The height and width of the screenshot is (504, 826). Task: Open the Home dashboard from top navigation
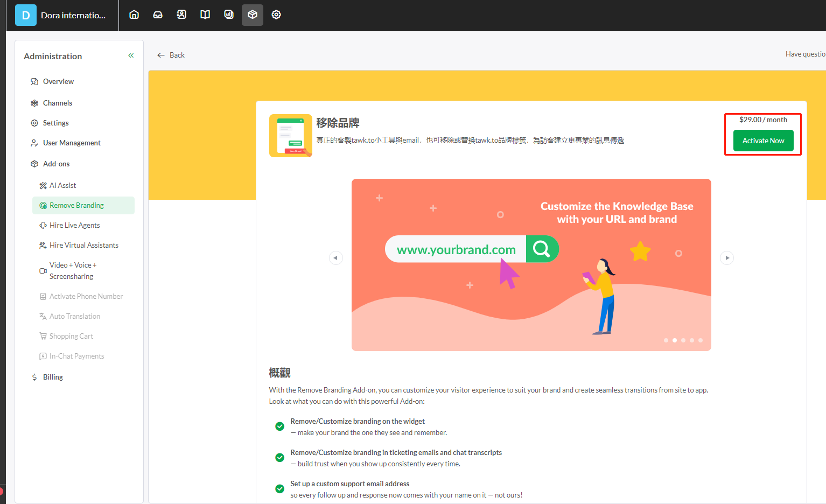[134, 15]
